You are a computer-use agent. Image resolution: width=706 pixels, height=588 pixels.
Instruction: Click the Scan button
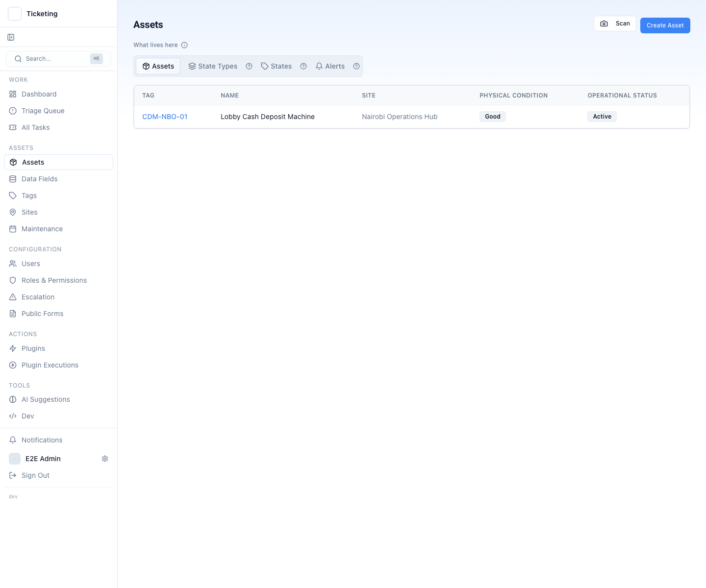click(615, 24)
